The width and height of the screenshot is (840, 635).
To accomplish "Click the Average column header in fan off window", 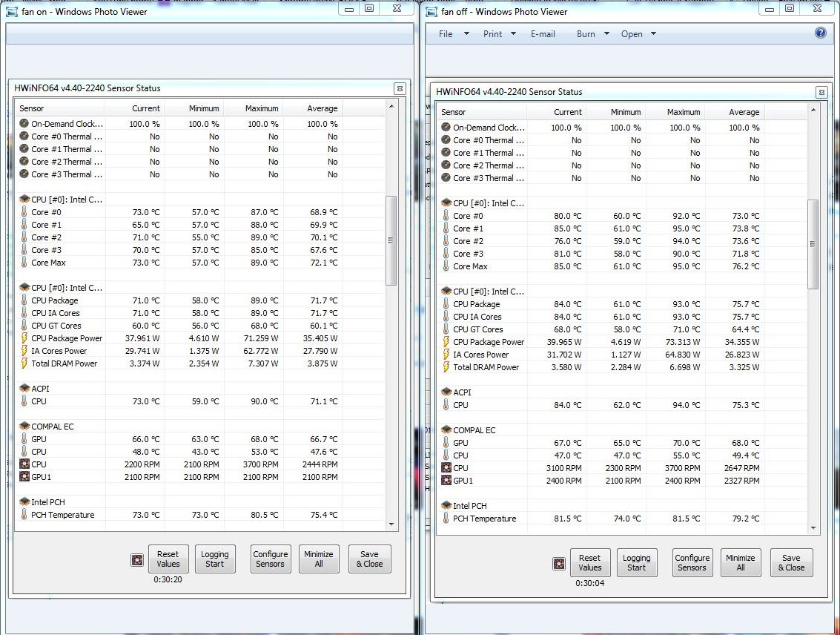I will click(x=735, y=112).
